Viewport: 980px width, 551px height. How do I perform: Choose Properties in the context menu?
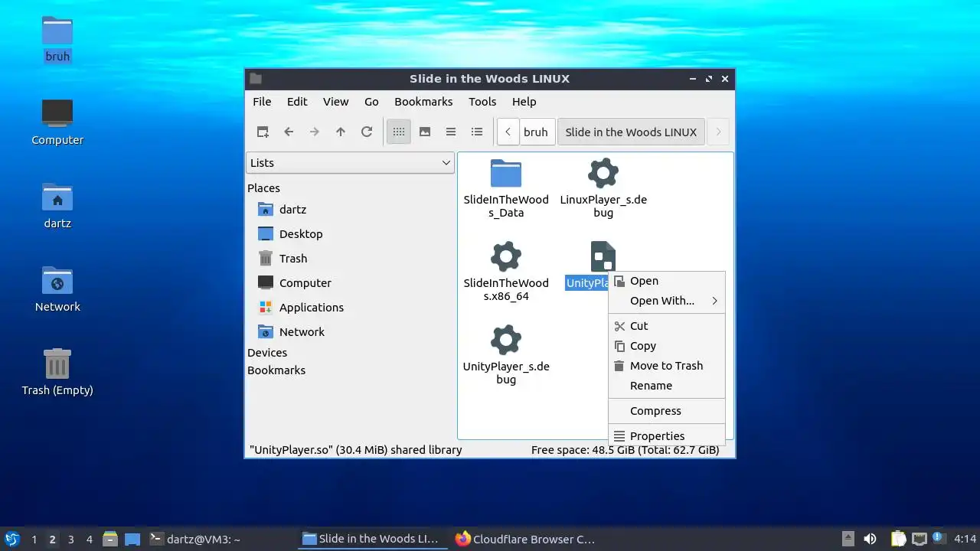(666, 435)
